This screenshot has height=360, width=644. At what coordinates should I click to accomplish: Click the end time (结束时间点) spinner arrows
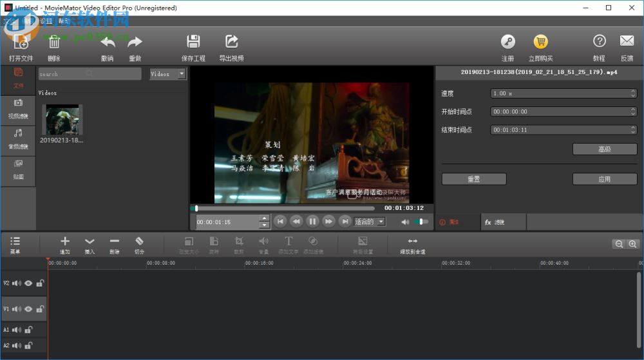[633, 129]
